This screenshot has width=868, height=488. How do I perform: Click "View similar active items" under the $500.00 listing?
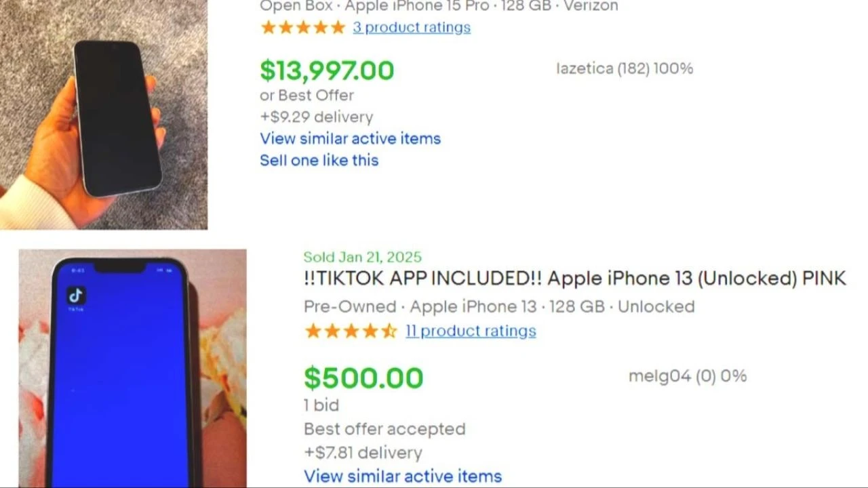403,476
